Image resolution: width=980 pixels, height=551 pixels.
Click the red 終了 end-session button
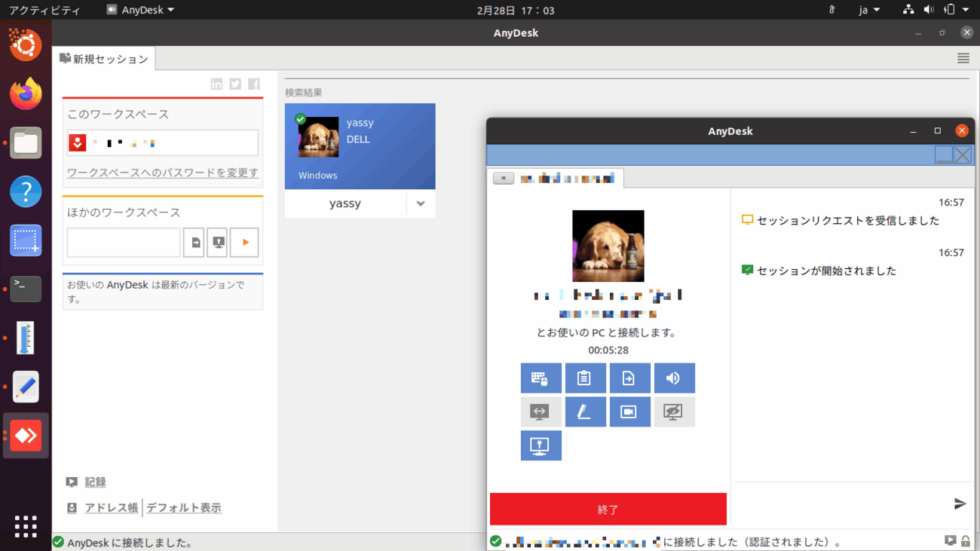(608, 509)
